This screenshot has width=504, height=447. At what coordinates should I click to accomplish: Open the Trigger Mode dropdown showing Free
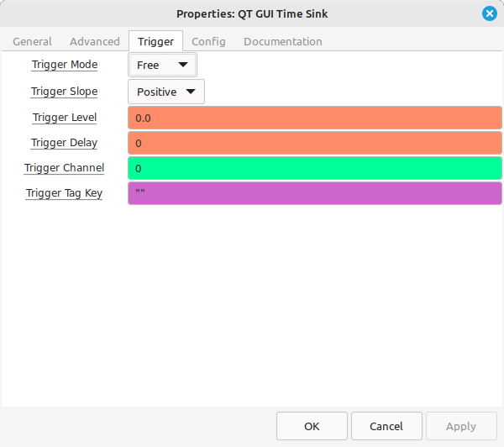click(162, 65)
